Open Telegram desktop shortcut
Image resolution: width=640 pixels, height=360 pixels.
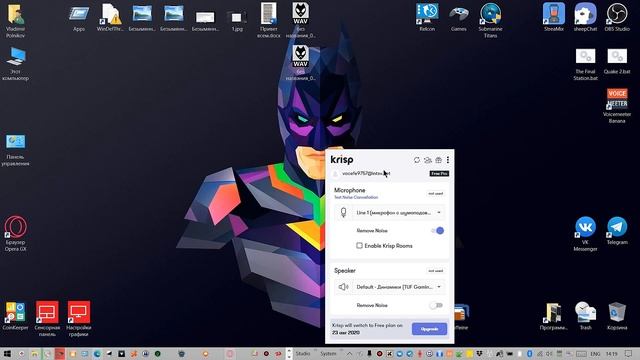pyautogui.click(x=617, y=231)
